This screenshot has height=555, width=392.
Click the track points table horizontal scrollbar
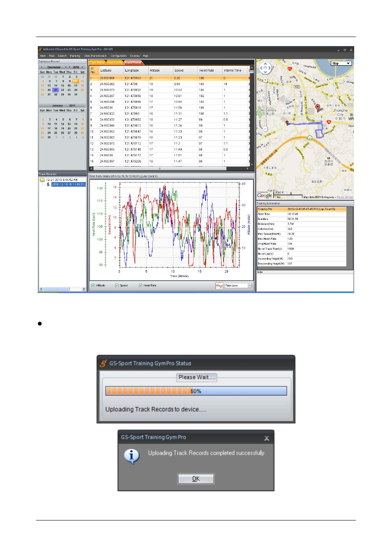[169, 169]
